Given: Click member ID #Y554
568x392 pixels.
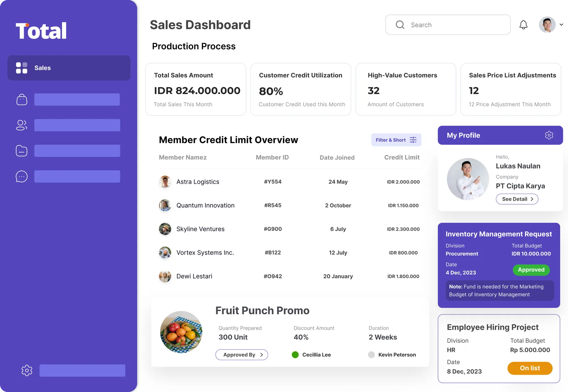Looking at the screenshot, I should pos(273,182).
